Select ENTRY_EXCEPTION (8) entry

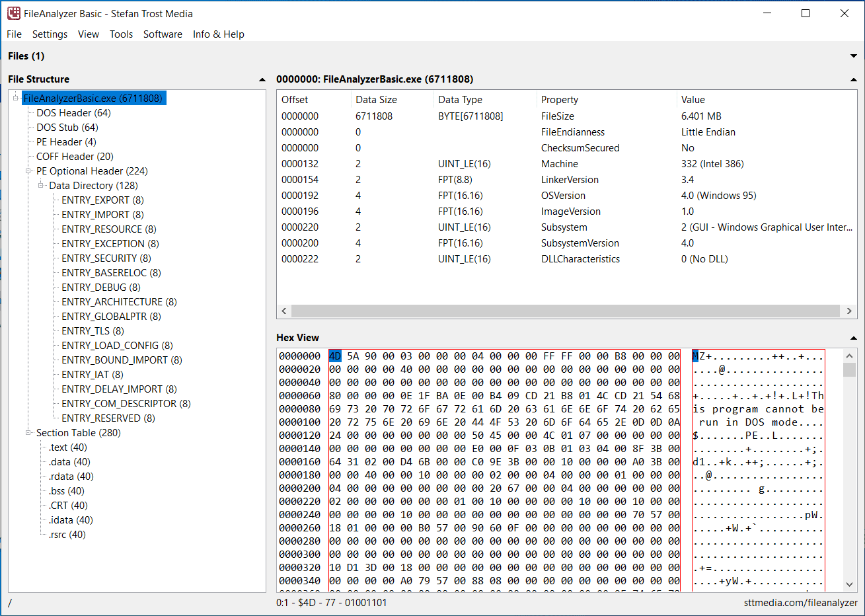click(110, 244)
